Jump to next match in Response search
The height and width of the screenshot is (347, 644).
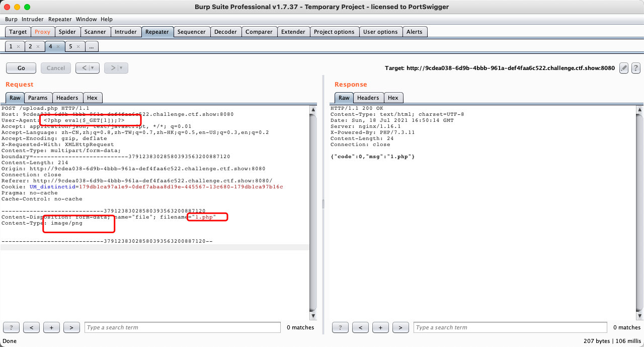click(x=400, y=327)
